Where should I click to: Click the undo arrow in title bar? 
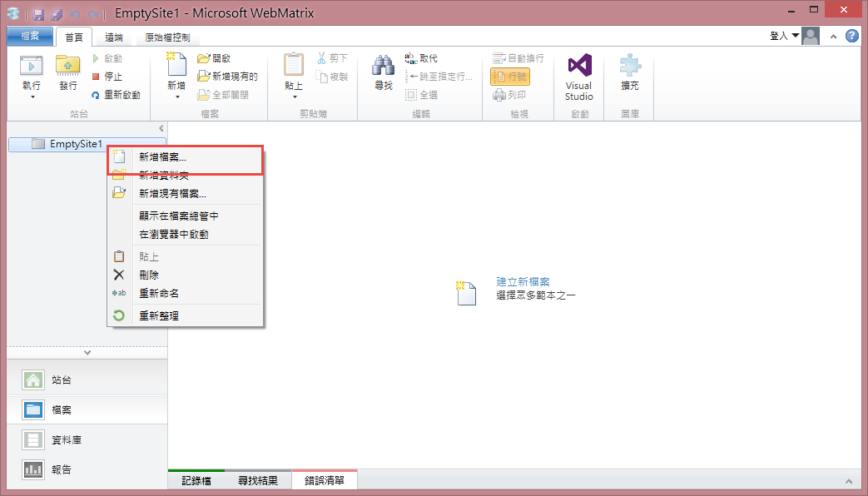pos(74,15)
